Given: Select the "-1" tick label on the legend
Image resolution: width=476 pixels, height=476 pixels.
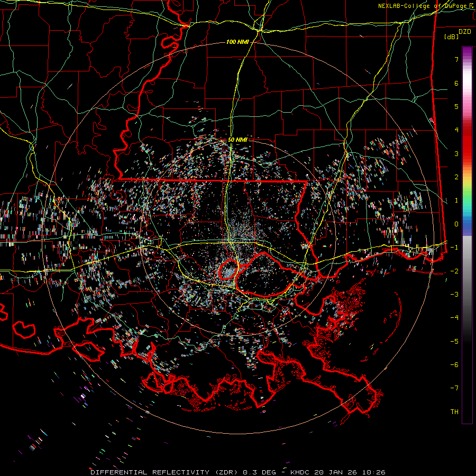Looking at the screenshot, I should (454, 248).
